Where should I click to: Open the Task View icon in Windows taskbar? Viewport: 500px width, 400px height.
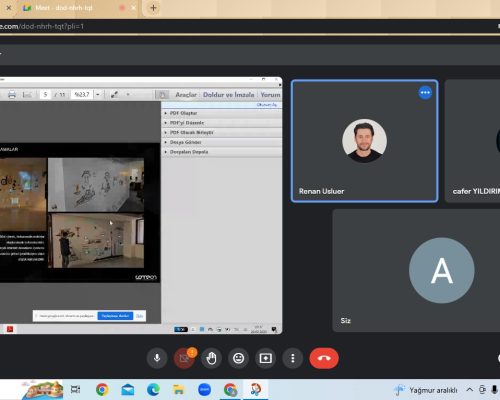pos(75,389)
